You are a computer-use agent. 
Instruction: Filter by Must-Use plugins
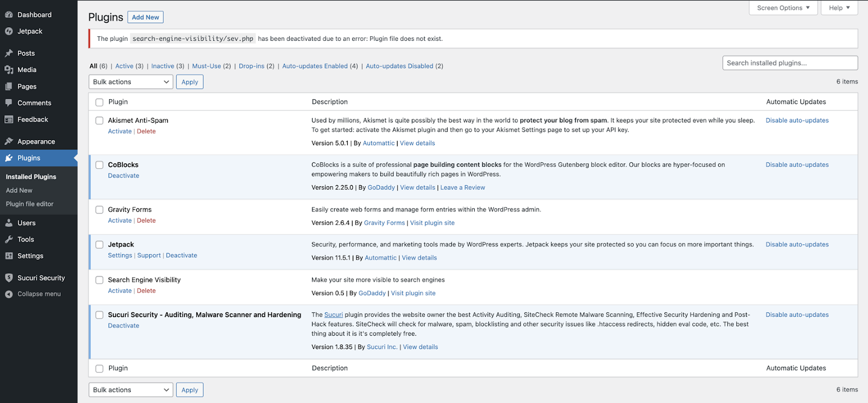(x=207, y=66)
